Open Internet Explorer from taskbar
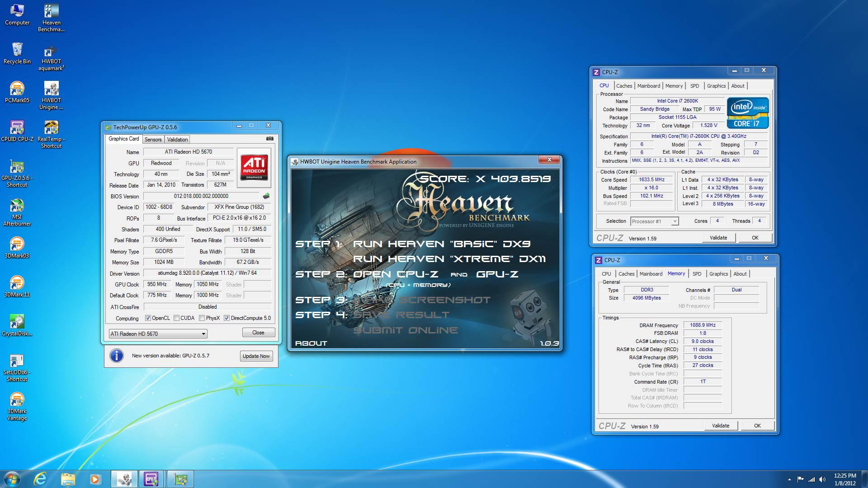The width and height of the screenshot is (868, 488). pyautogui.click(x=41, y=479)
